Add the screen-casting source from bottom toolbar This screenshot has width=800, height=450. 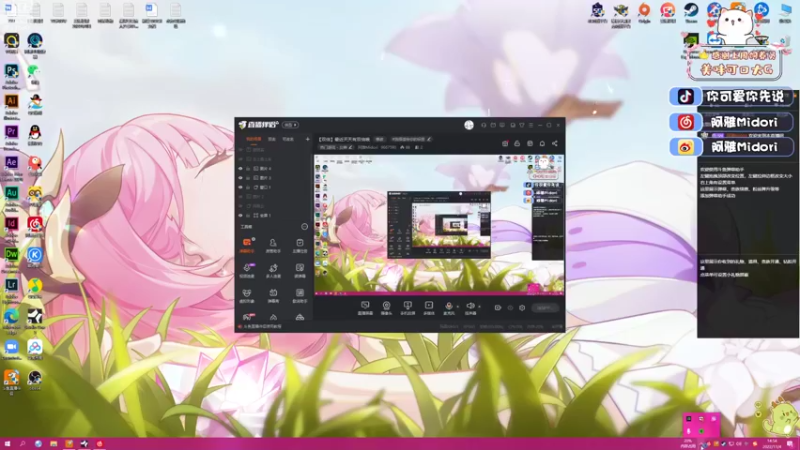(407, 308)
